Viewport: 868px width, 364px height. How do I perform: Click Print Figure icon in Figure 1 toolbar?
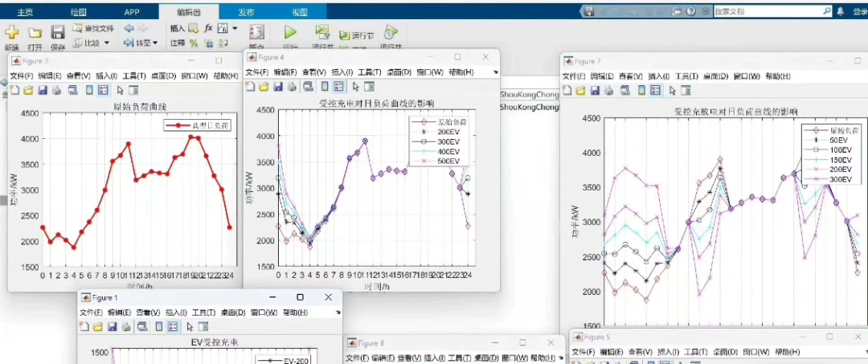pos(125,326)
